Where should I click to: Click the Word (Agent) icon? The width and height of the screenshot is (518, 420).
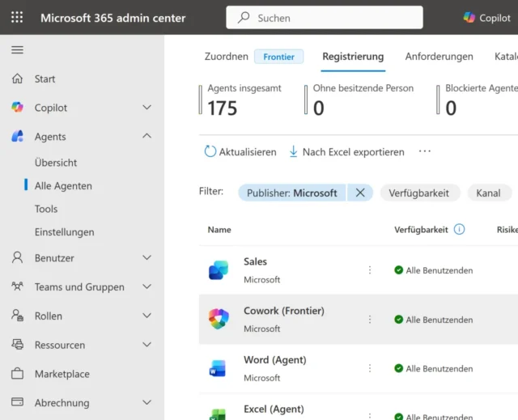tap(218, 368)
